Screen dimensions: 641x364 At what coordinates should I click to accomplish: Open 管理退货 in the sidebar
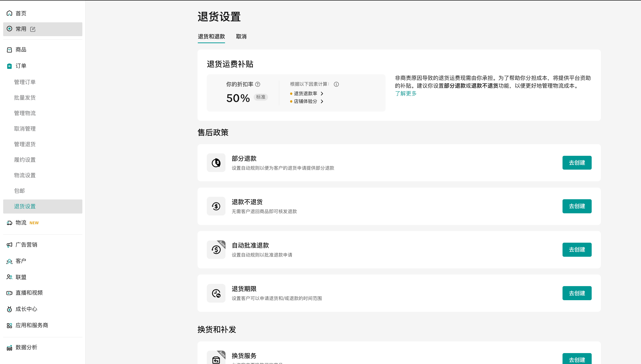click(25, 144)
